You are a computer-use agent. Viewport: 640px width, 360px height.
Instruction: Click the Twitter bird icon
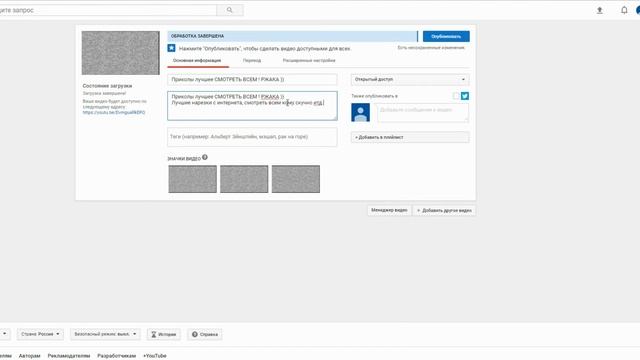(465, 96)
